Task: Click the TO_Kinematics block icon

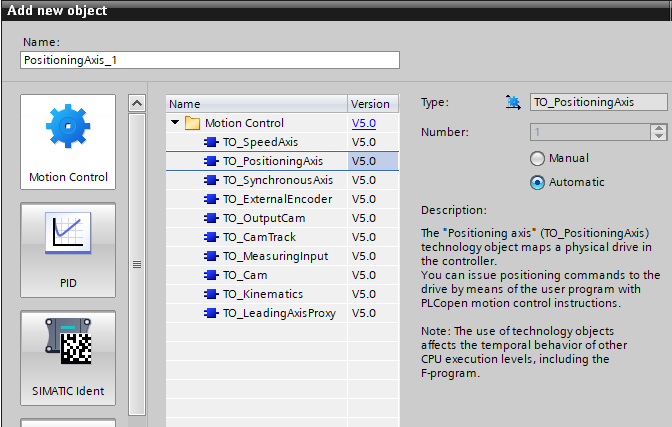Action: pos(211,294)
